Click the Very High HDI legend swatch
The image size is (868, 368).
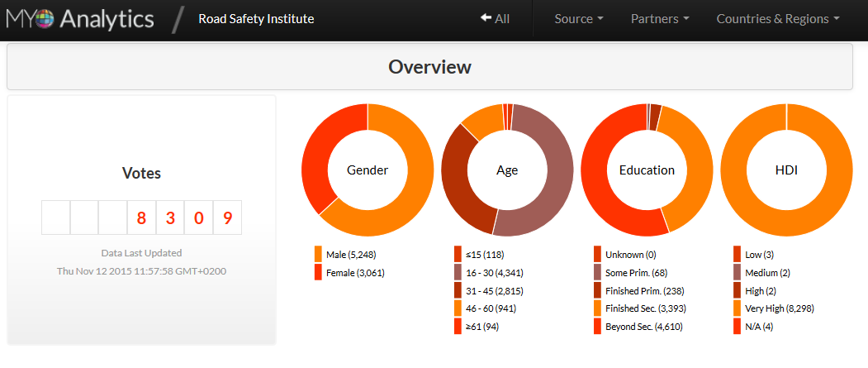pos(737,308)
